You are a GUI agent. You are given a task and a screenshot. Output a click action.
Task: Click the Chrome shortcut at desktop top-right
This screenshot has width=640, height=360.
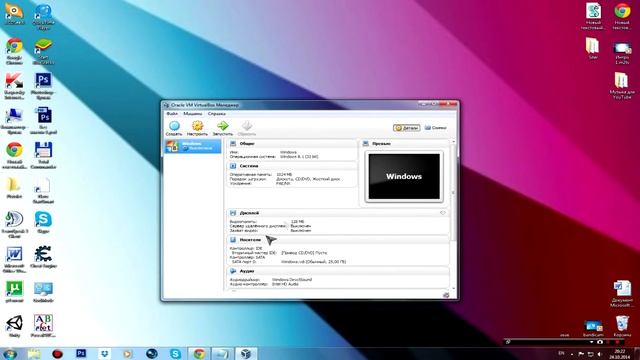622,16
